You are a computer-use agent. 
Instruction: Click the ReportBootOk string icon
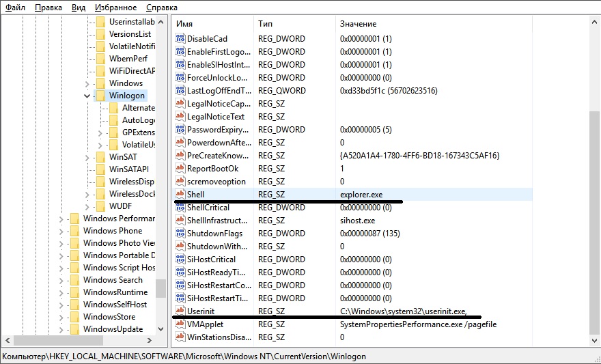[180, 168]
